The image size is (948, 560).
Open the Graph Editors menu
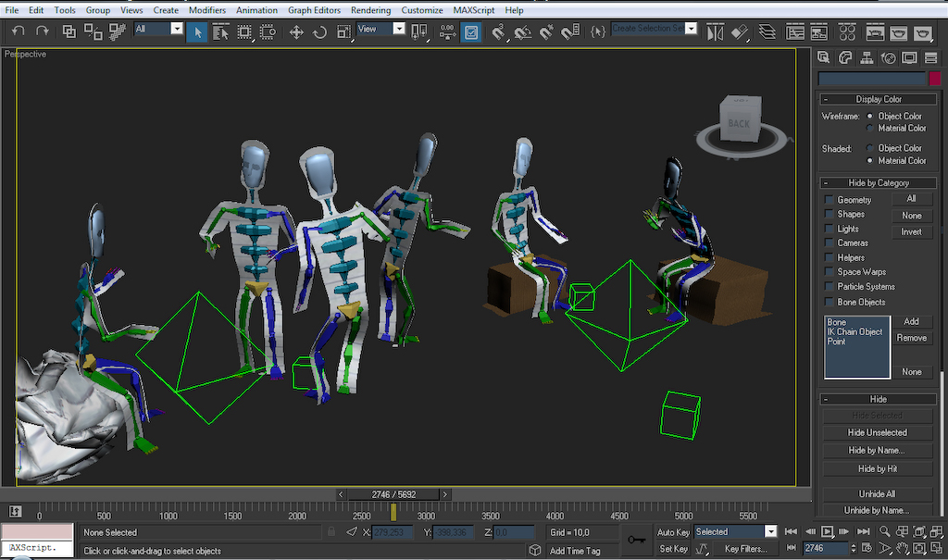pyautogui.click(x=314, y=10)
